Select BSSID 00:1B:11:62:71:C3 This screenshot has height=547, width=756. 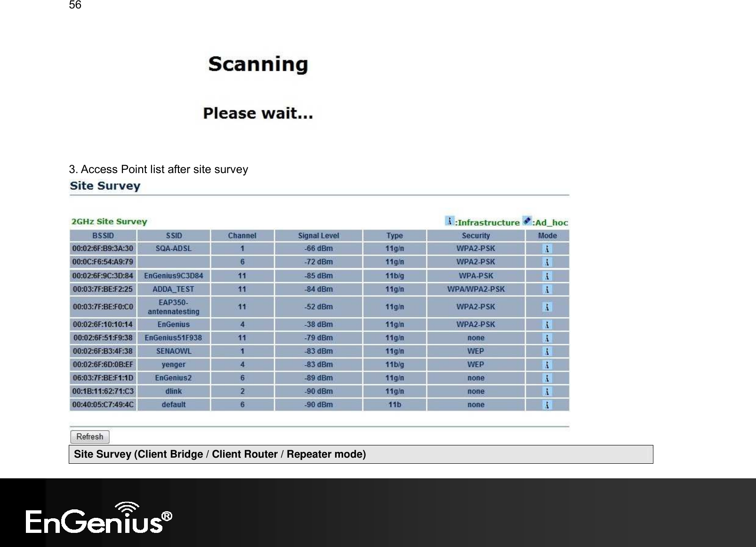coord(103,391)
